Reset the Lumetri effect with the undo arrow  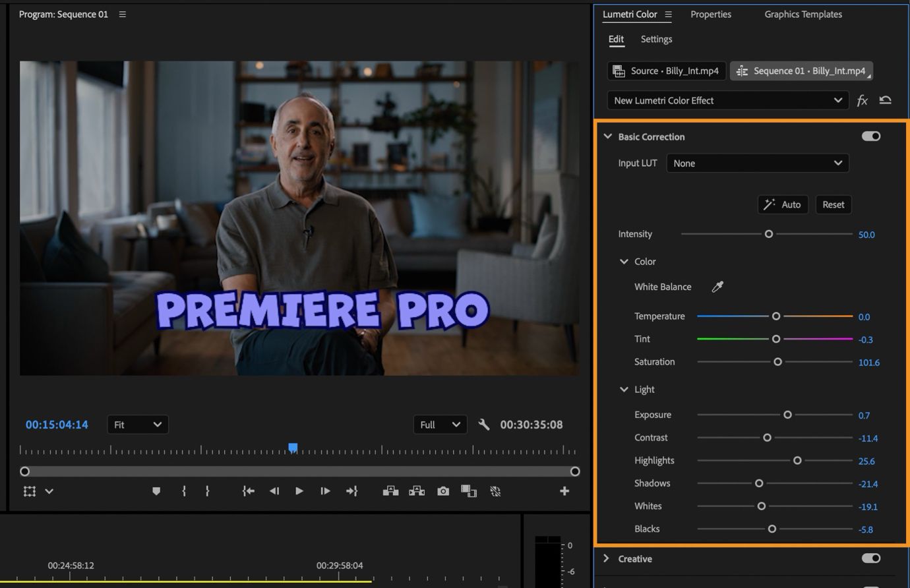(x=886, y=100)
